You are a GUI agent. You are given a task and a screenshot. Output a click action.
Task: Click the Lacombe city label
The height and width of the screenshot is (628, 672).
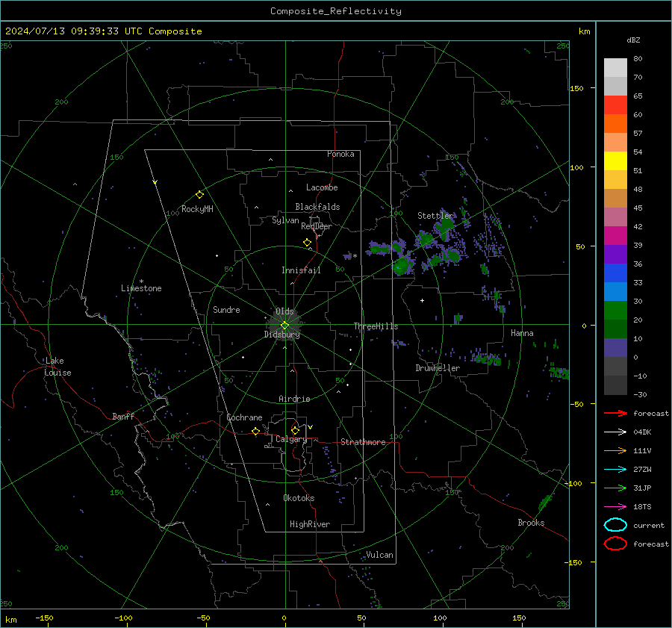coord(322,187)
